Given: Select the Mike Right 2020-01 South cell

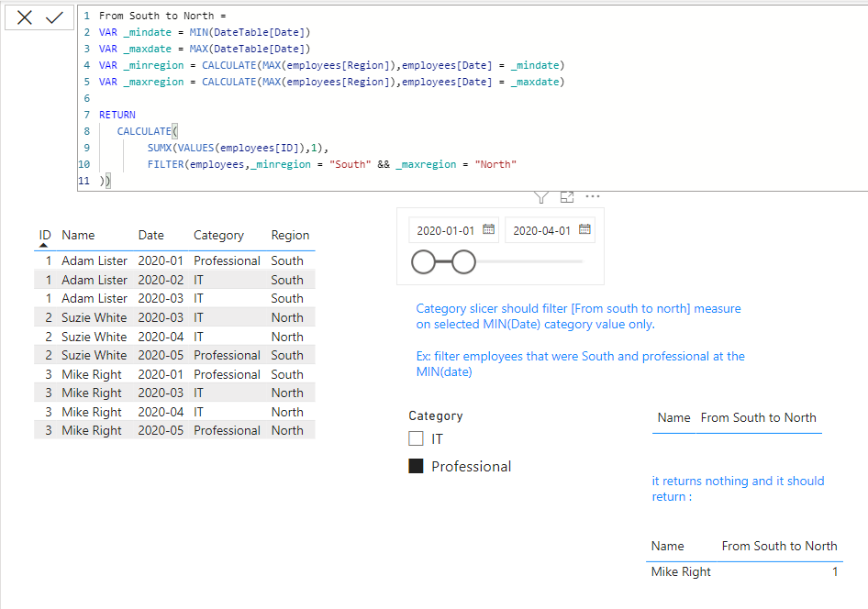Looking at the screenshot, I should pos(287,374).
